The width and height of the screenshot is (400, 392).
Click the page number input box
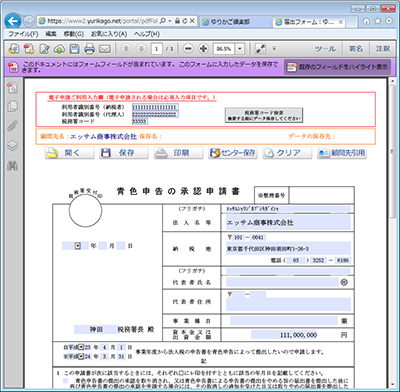coord(156,49)
